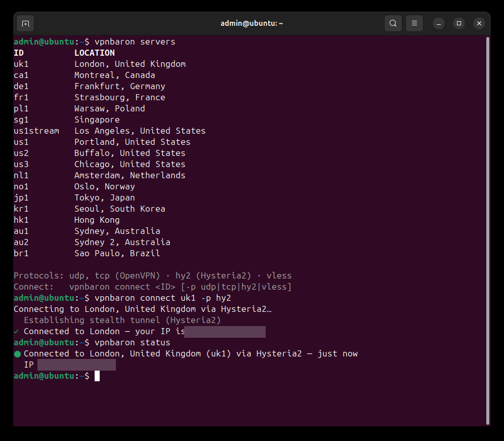
Task: Open the hamburger menu
Action: coord(414,23)
